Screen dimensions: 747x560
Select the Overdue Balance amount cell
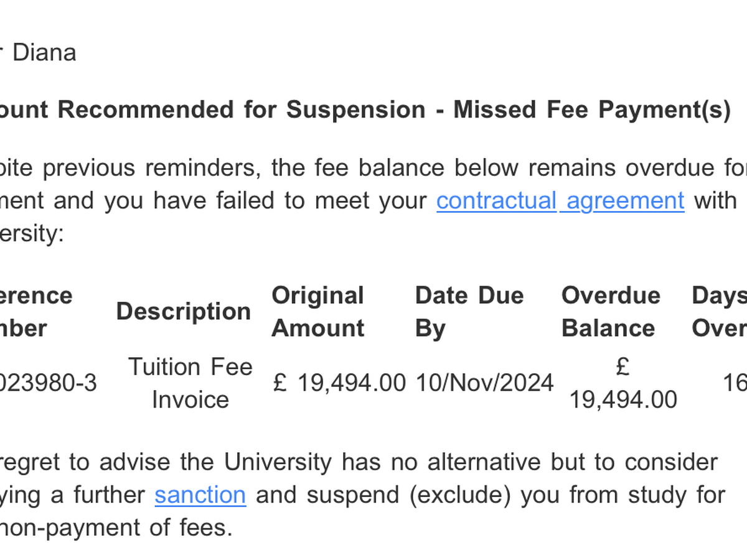[x=622, y=384]
